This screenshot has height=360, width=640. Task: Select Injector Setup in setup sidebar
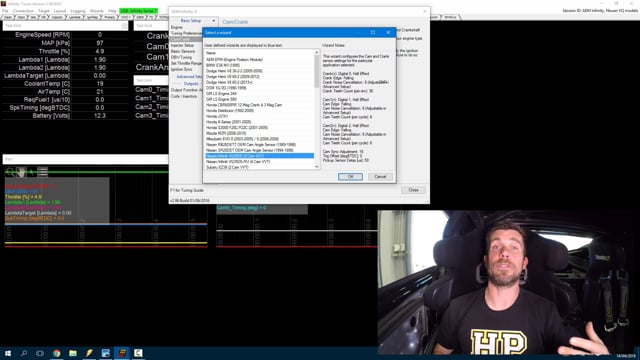point(182,45)
